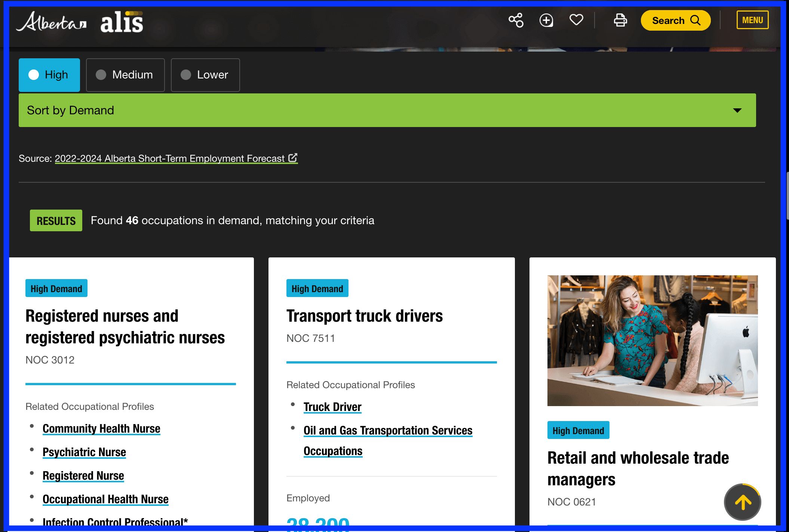This screenshot has width=789, height=532.
Task: Open Oil and Gas Transportation Services Occupations
Action: tap(388, 431)
